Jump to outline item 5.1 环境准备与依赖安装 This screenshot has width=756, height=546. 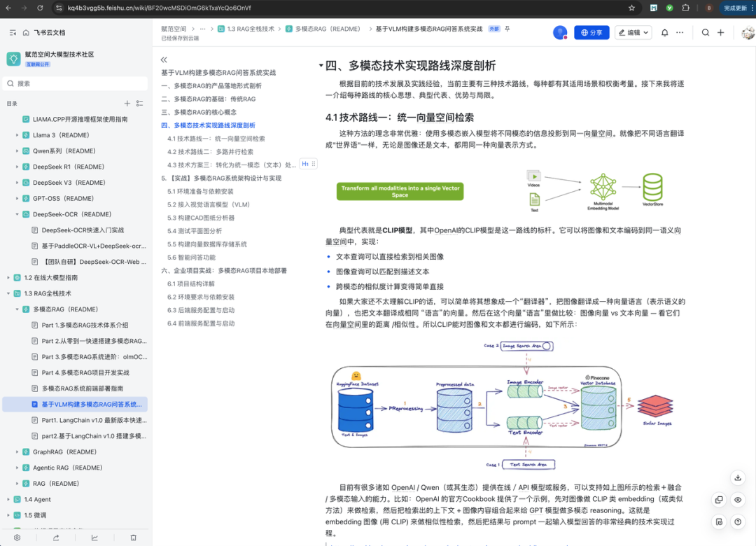click(200, 192)
